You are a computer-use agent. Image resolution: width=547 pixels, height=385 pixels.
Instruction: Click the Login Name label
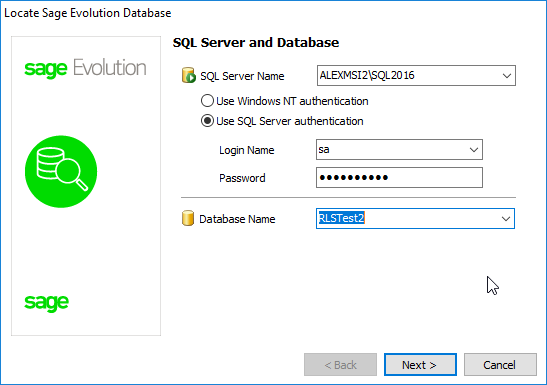[x=247, y=150]
